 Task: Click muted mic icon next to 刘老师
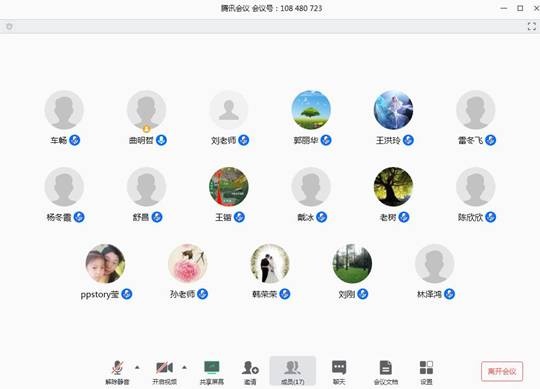[x=243, y=140]
